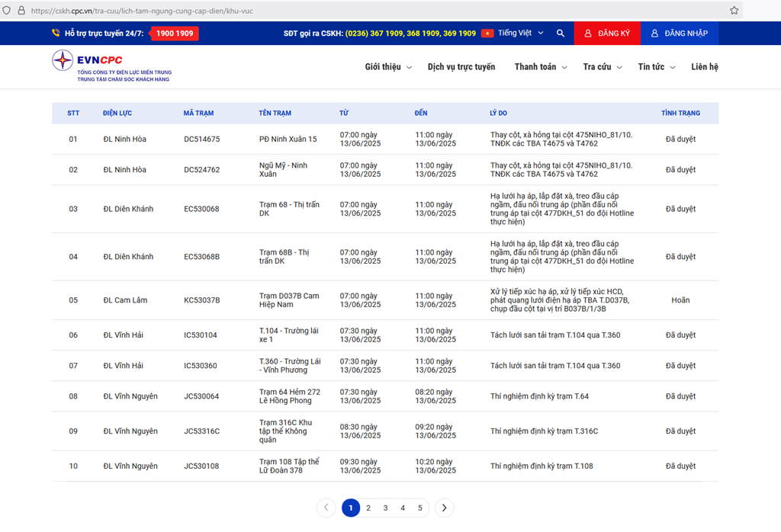The width and height of the screenshot is (781, 532).
Task: Click the Hoãn status in row 05
Action: [680, 300]
